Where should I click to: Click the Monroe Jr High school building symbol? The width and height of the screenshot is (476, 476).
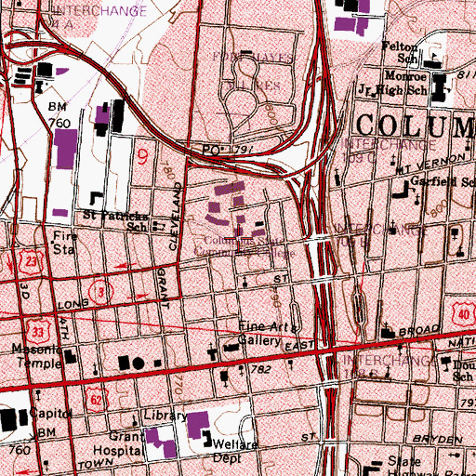click(440, 87)
